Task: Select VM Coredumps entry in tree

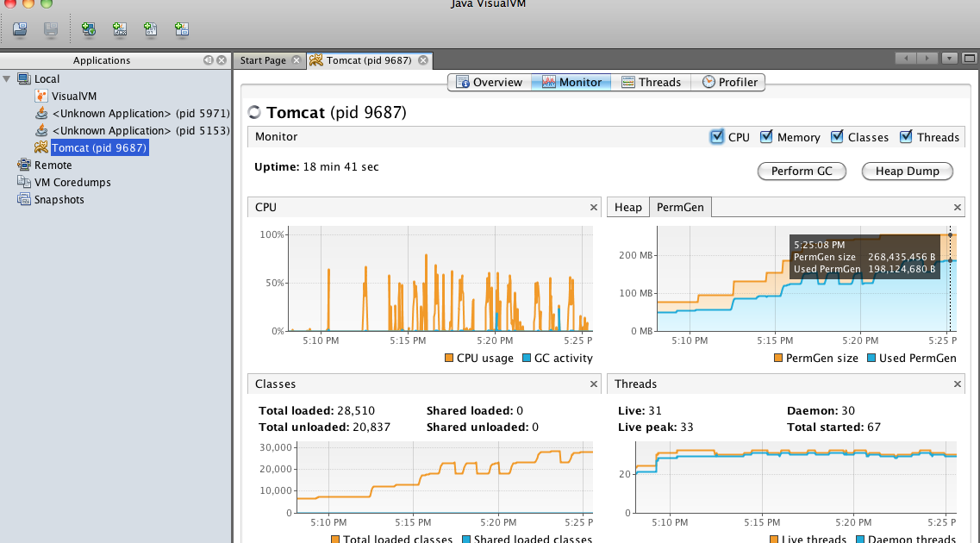Action: pyautogui.click(x=72, y=183)
